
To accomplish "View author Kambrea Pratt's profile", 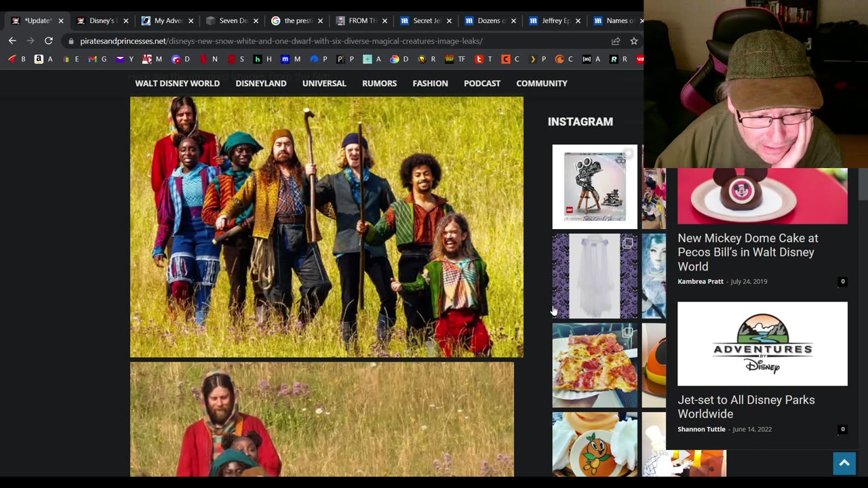I will [x=701, y=281].
